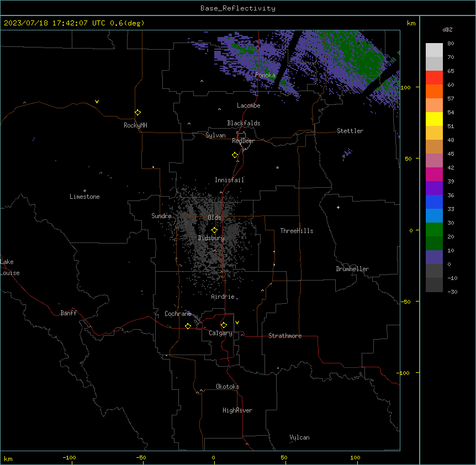Click the -50 tick label on bottom axis
Image resolution: width=476 pixels, height=465 pixels.
pyautogui.click(x=141, y=457)
